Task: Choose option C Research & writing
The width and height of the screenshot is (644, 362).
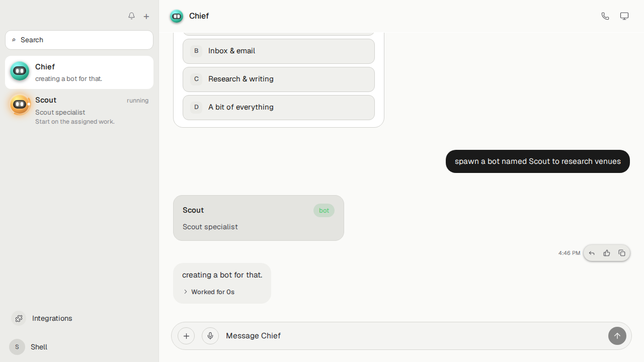Action: [x=279, y=79]
